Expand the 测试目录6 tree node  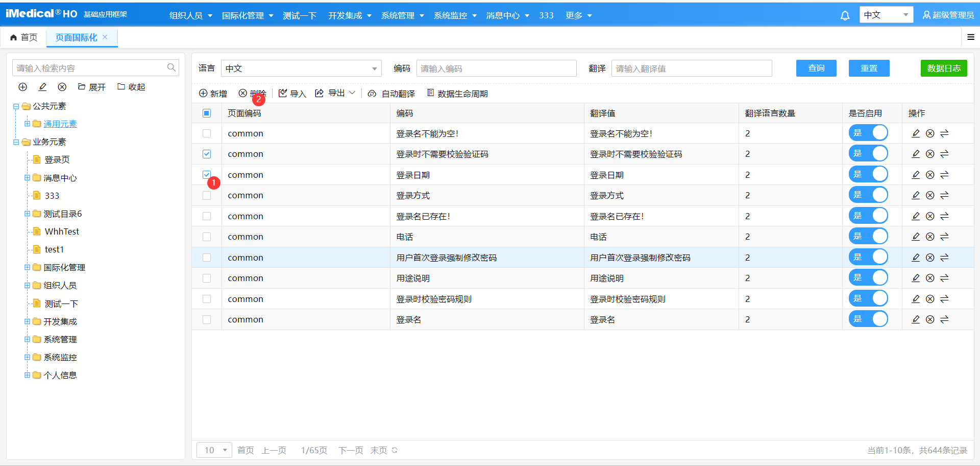coord(27,214)
